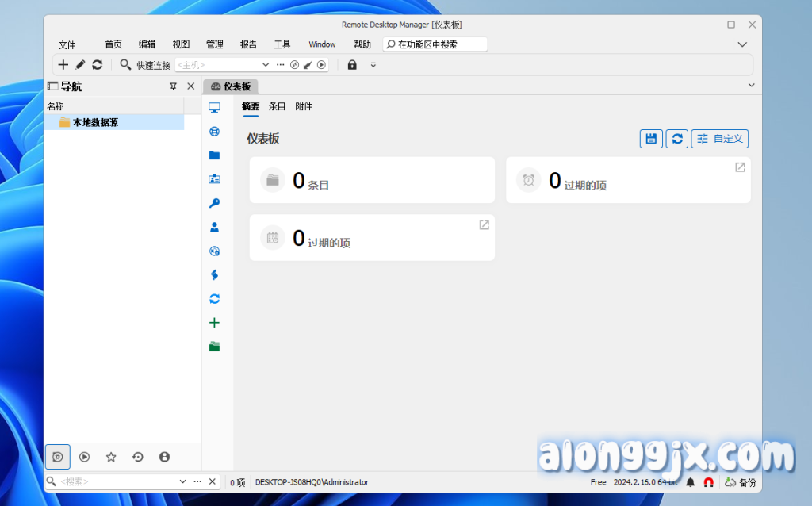
Task: Toggle the red magnet icon in status bar
Action: [x=709, y=482]
